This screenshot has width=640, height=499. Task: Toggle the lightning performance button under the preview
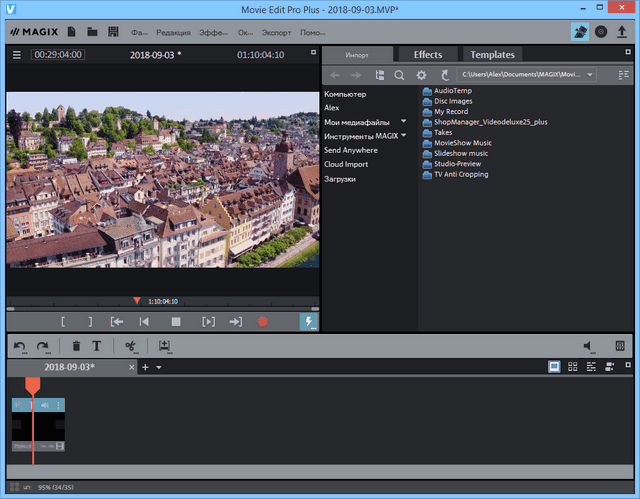pos(308,322)
